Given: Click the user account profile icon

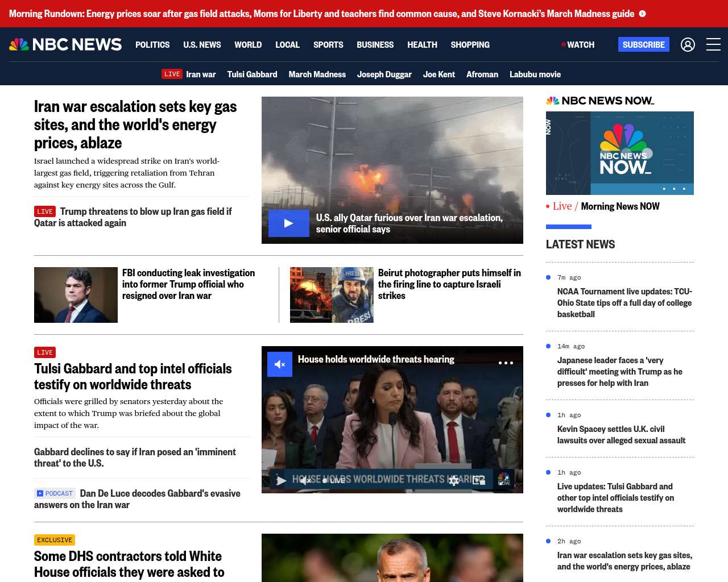Looking at the screenshot, I should tap(688, 44).
